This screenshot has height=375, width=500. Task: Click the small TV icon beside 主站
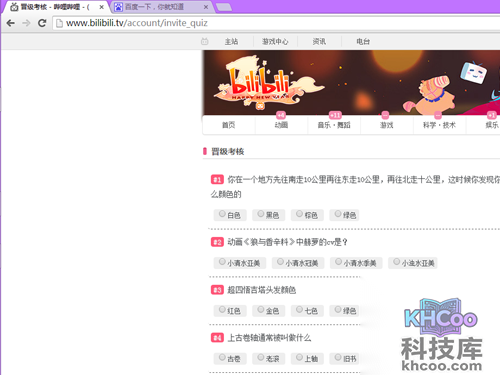tap(205, 41)
